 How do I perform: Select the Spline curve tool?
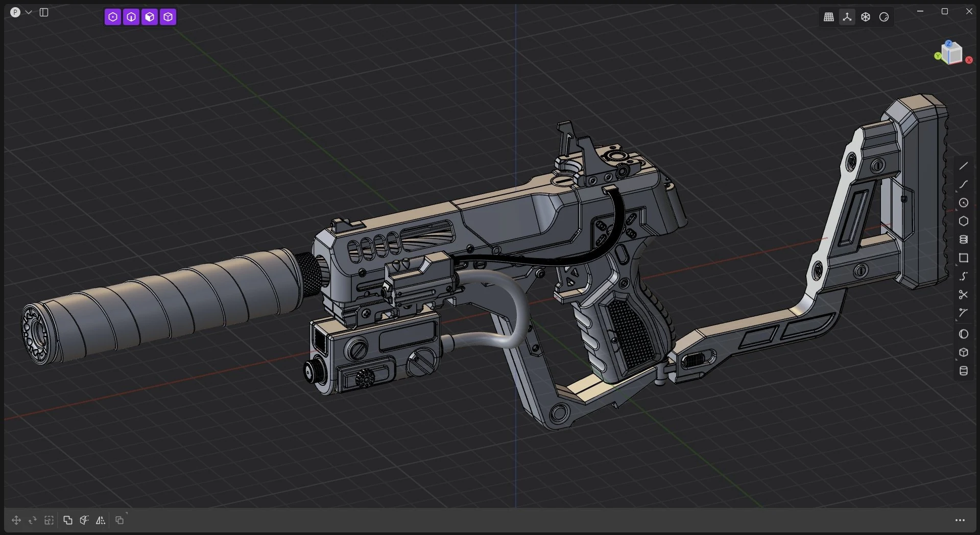click(963, 184)
